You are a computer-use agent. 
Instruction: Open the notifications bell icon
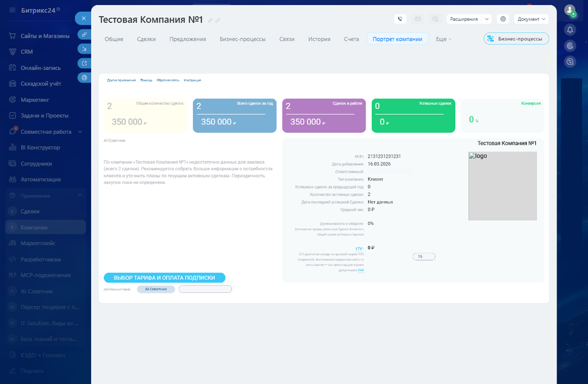570,30
